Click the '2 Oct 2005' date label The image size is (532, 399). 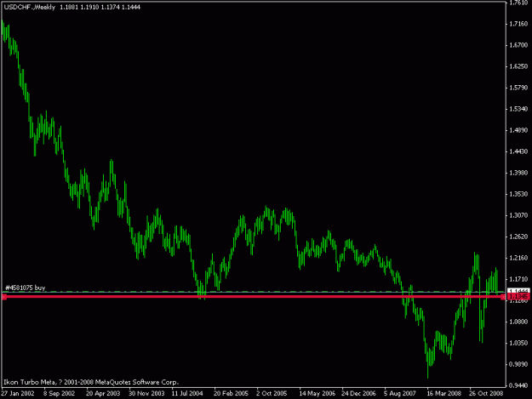(x=272, y=394)
